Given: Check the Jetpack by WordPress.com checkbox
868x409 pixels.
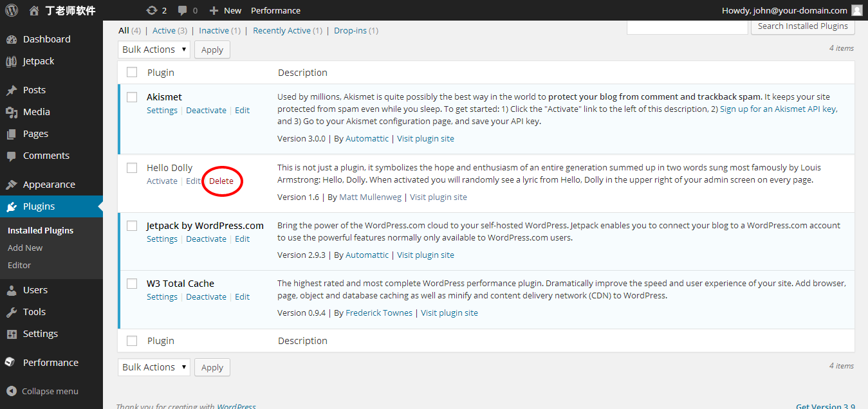Looking at the screenshot, I should pos(132,226).
